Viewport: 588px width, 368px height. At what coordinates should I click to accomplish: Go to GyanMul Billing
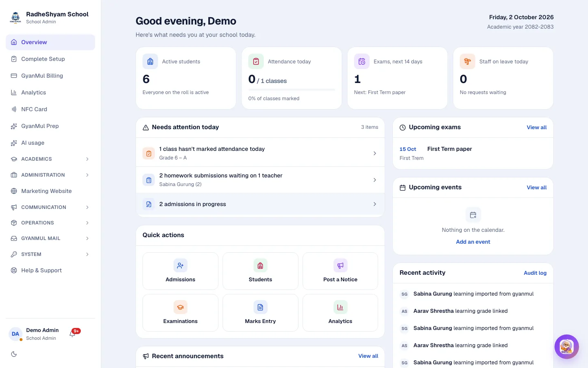click(50, 76)
